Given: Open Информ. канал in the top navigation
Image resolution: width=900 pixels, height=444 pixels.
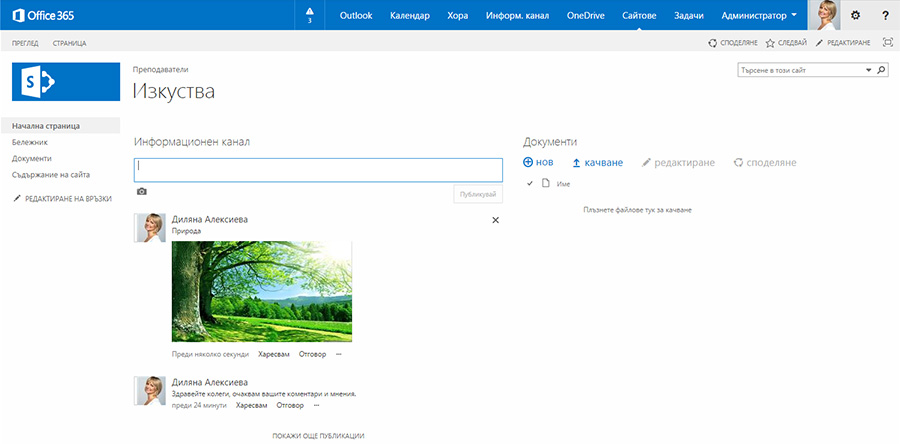Looking at the screenshot, I should coord(517,15).
